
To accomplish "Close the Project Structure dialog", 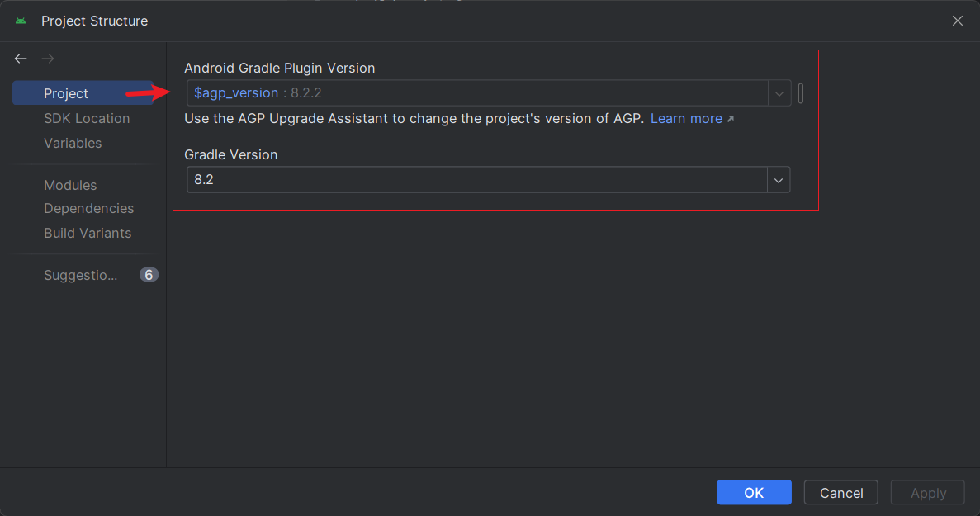I will (957, 21).
